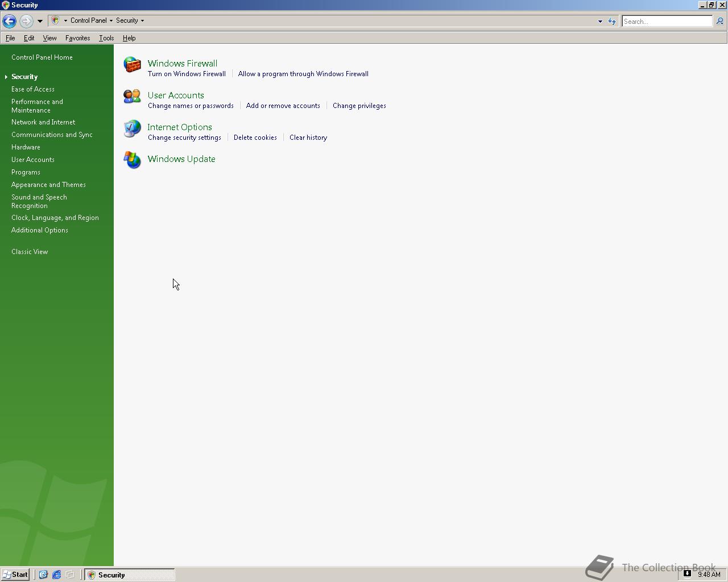Click the first quick launch icon beside Start
This screenshot has height=582, width=728.
43,575
